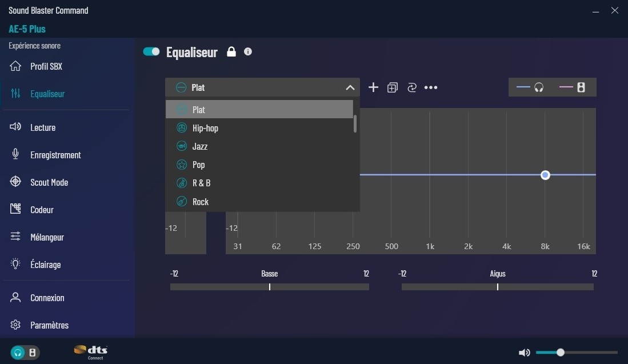This screenshot has width=628, height=364.
Task: Click the Rock guitar icon
Action: tap(182, 201)
